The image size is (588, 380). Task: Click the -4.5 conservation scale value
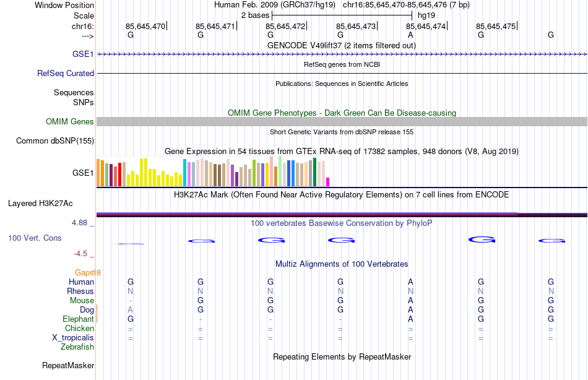[80, 254]
